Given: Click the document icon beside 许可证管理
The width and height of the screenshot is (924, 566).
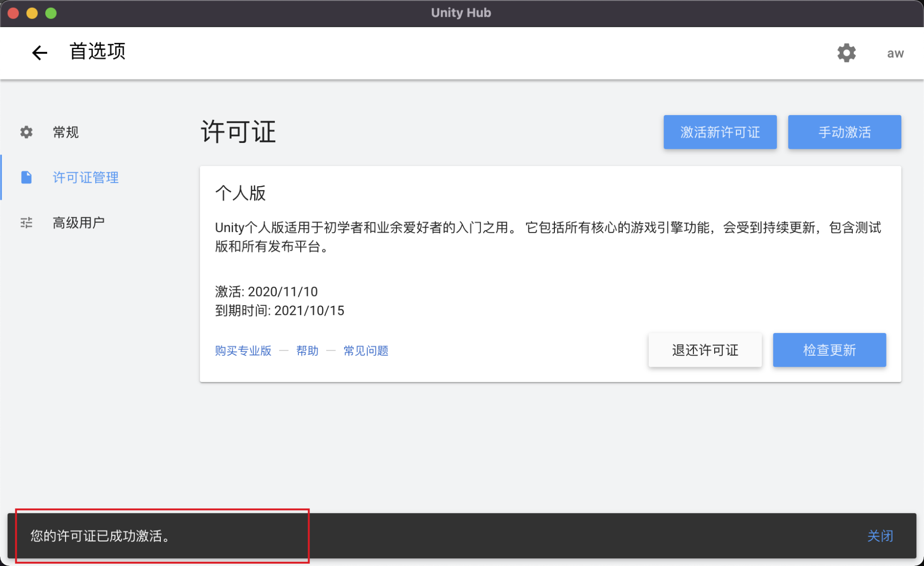Looking at the screenshot, I should 26,177.
